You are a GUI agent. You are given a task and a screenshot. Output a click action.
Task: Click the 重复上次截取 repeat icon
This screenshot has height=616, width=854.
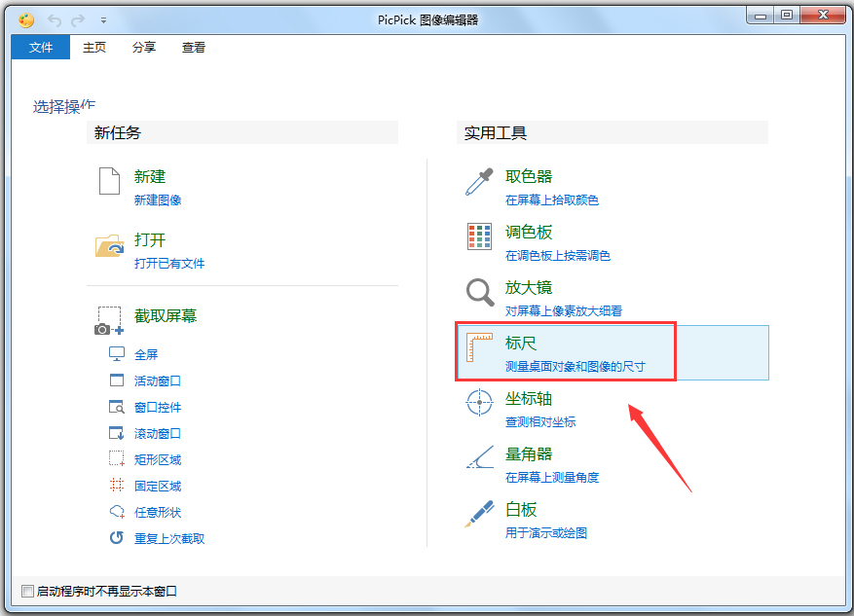(x=117, y=537)
